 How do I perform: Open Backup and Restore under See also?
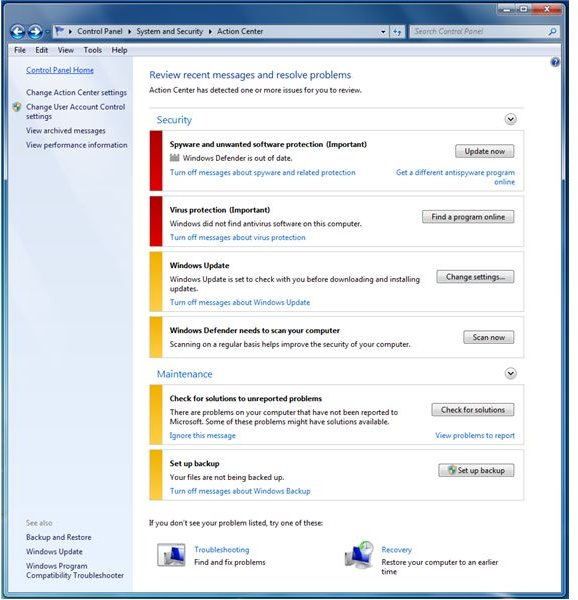pos(59,537)
